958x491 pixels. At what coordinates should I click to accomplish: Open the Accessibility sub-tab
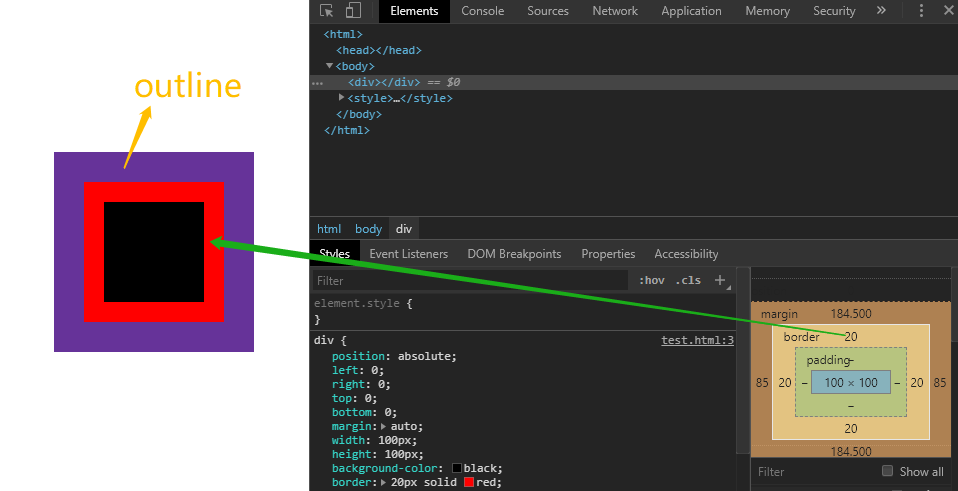point(686,253)
